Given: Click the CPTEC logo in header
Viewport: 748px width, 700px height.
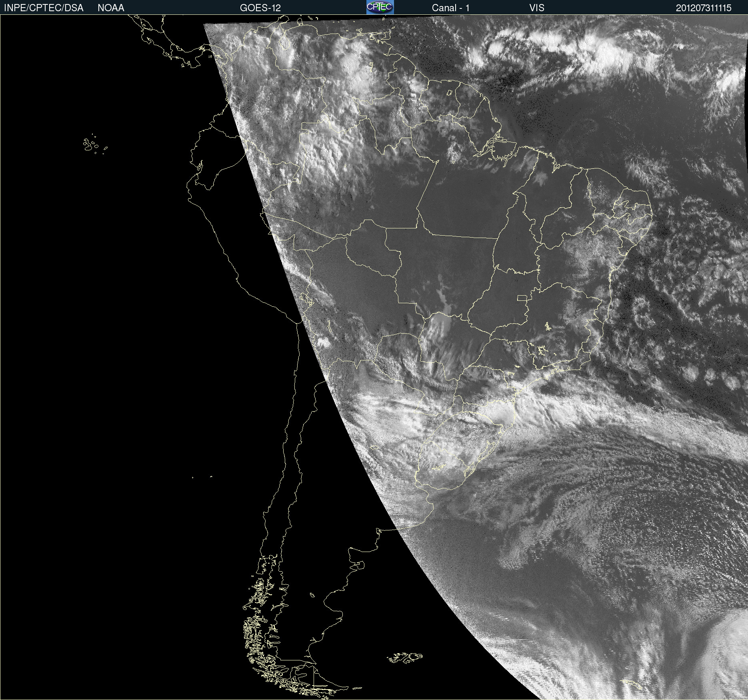Looking at the screenshot, I should (380, 7).
